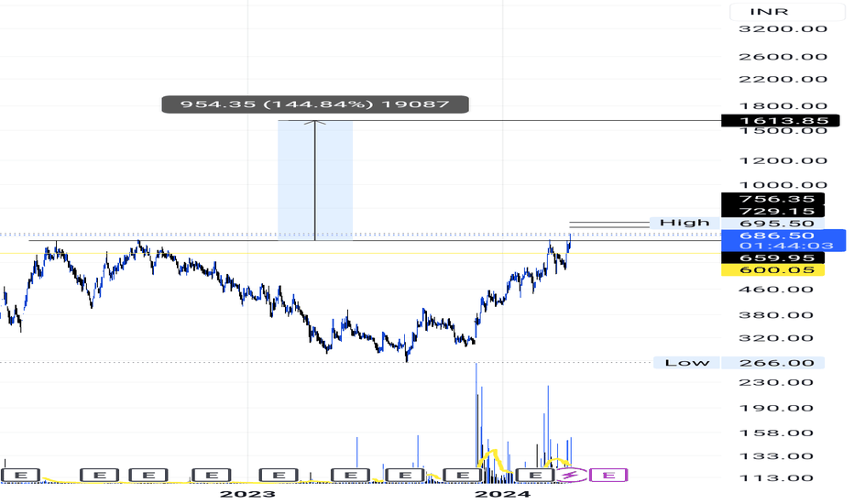Screen dimensions: 854x504
Task: Click the purple upcoming earnings E marker
Action: (x=609, y=475)
